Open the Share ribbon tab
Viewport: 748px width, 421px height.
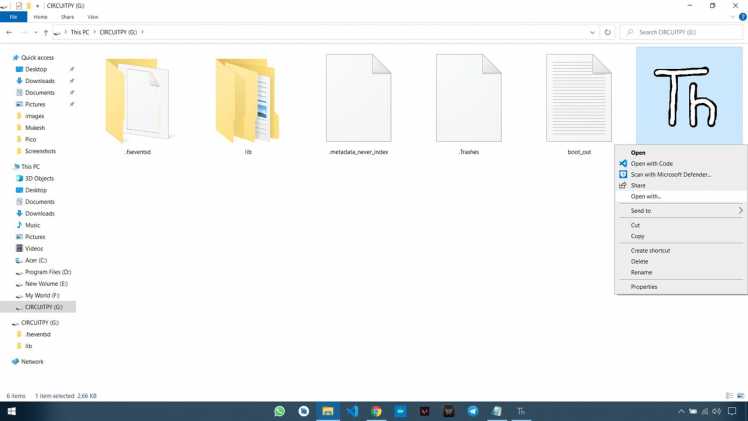(67, 17)
